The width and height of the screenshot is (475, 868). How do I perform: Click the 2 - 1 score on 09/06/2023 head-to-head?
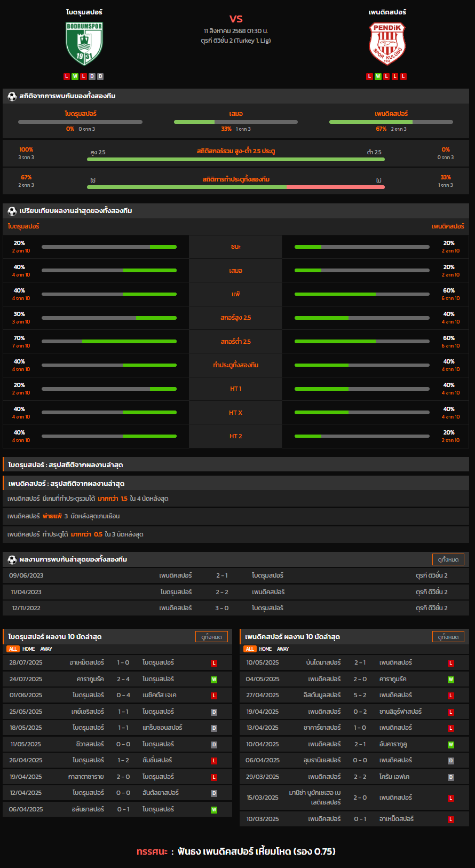(222, 575)
